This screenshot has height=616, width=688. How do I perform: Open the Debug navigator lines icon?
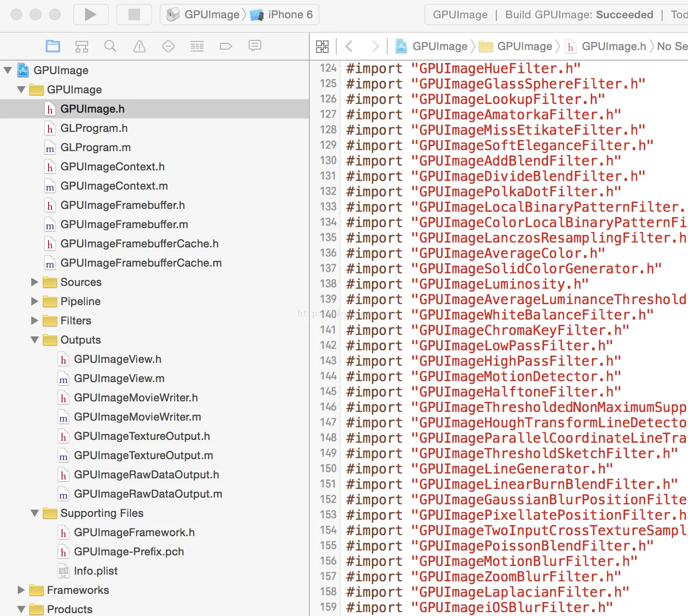[x=197, y=46]
